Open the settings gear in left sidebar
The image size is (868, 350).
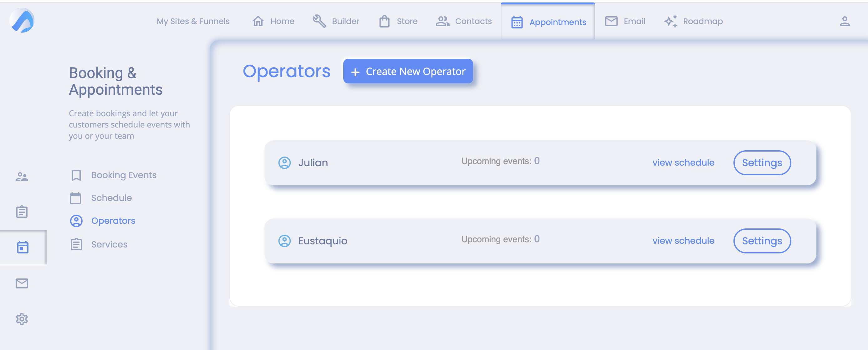click(x=22, y=319)
